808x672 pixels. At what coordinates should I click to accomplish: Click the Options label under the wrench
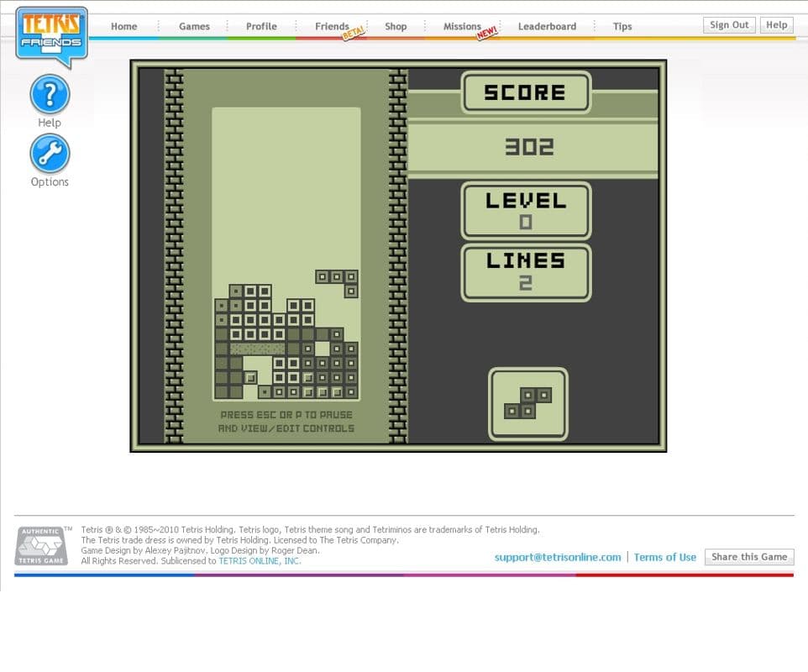[50, 182]
